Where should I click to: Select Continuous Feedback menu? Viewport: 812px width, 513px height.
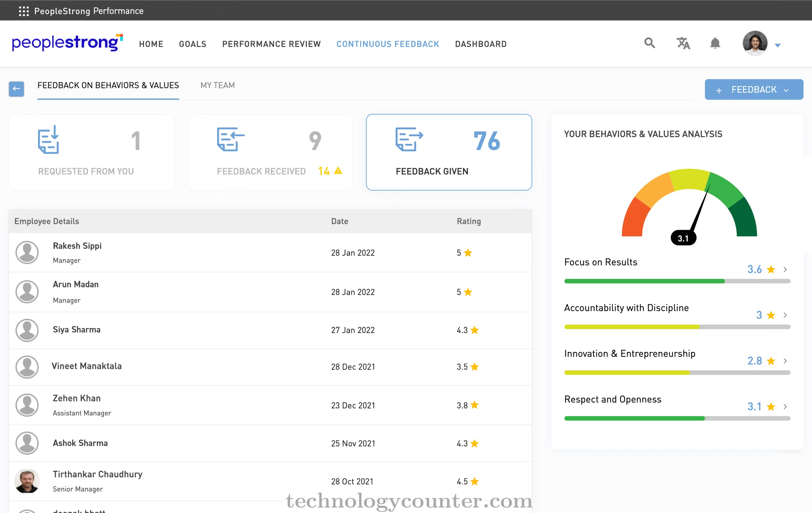pyautogui.click(x=388, y=44)
